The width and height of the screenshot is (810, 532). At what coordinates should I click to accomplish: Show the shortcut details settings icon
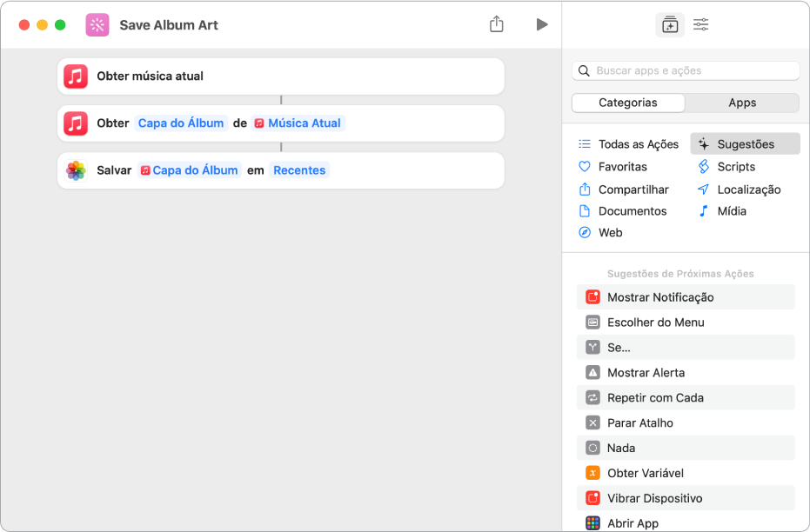(700, 25)
